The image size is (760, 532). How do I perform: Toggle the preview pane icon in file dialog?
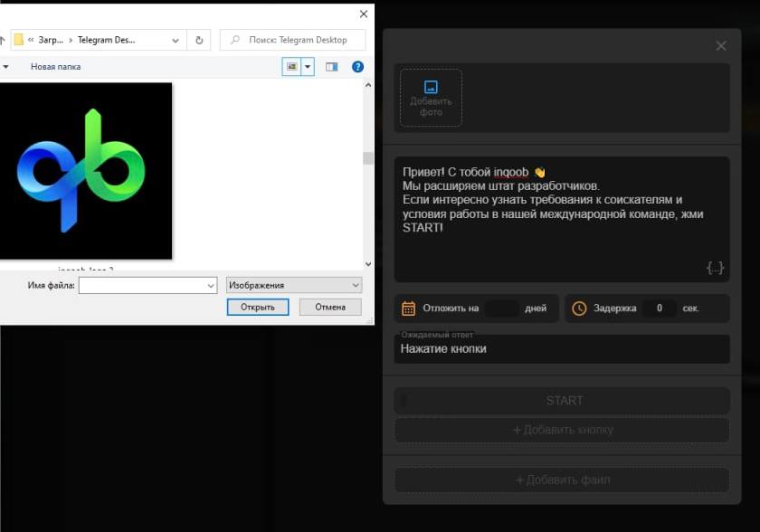tap(331, 67)
